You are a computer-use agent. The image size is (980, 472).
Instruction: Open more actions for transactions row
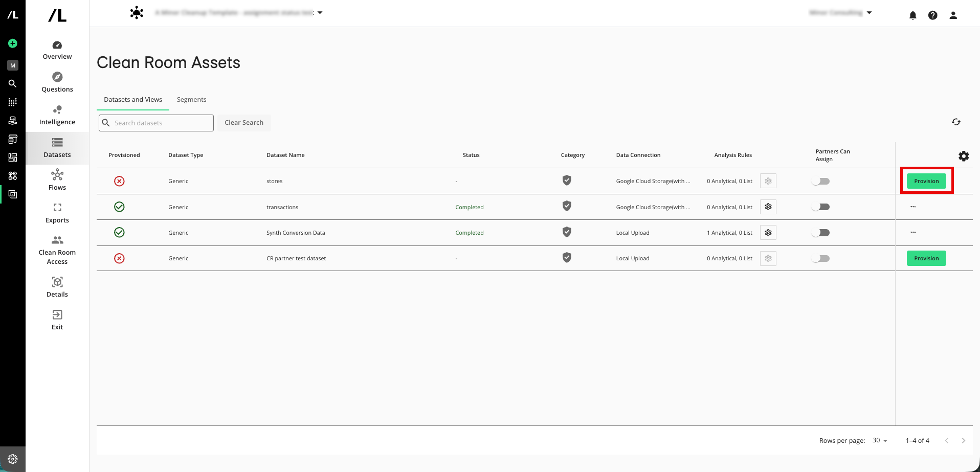(913, 207)
